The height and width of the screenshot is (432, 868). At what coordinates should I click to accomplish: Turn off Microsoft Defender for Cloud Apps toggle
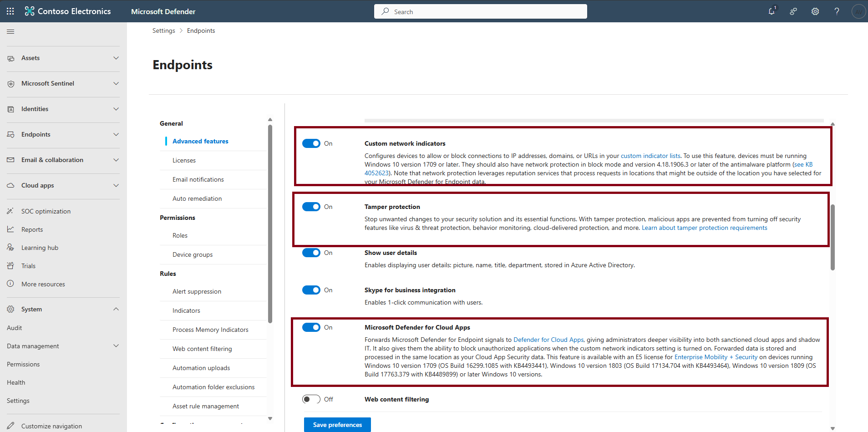point(311,327)
